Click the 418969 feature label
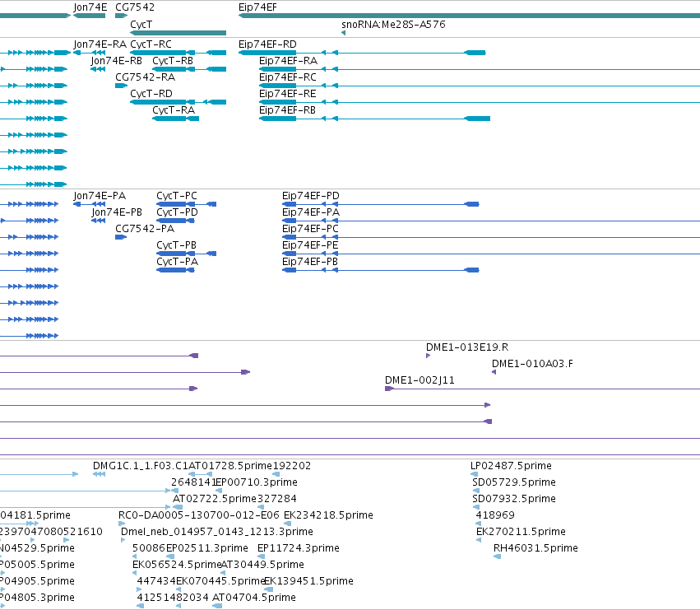700x610 pixels. 495,515
